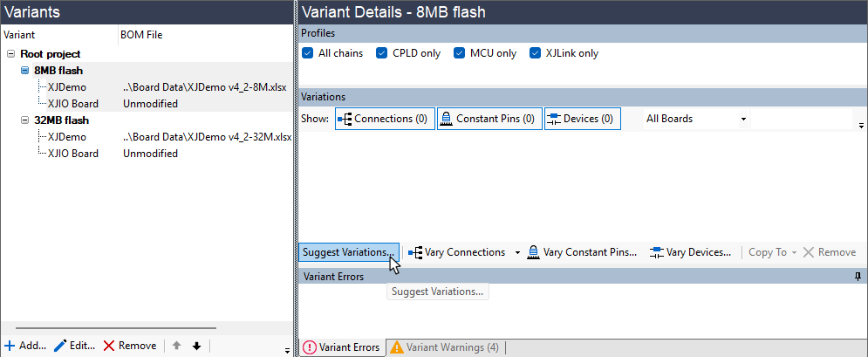Toggle the MCU only checkbox

click(x=460, y=53)
